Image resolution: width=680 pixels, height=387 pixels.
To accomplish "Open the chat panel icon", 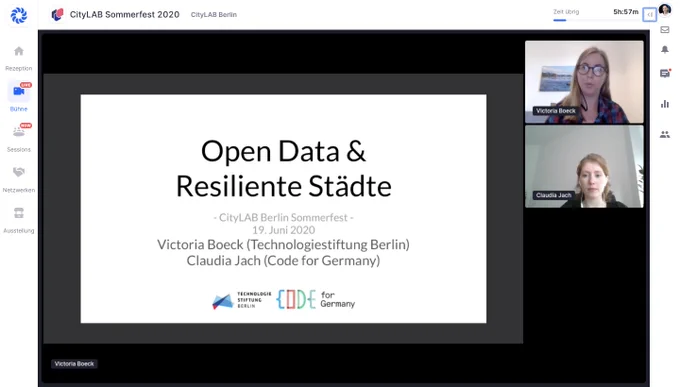I will tap(665, 73).
